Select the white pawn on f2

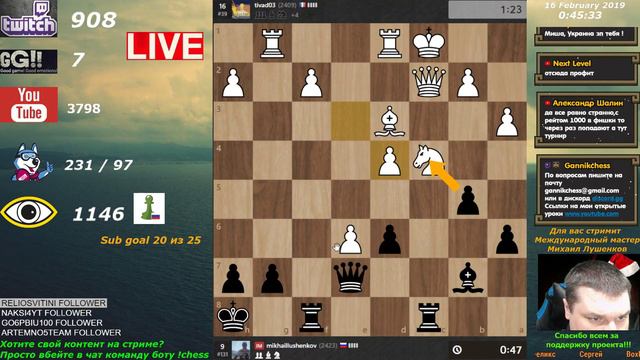311,82
